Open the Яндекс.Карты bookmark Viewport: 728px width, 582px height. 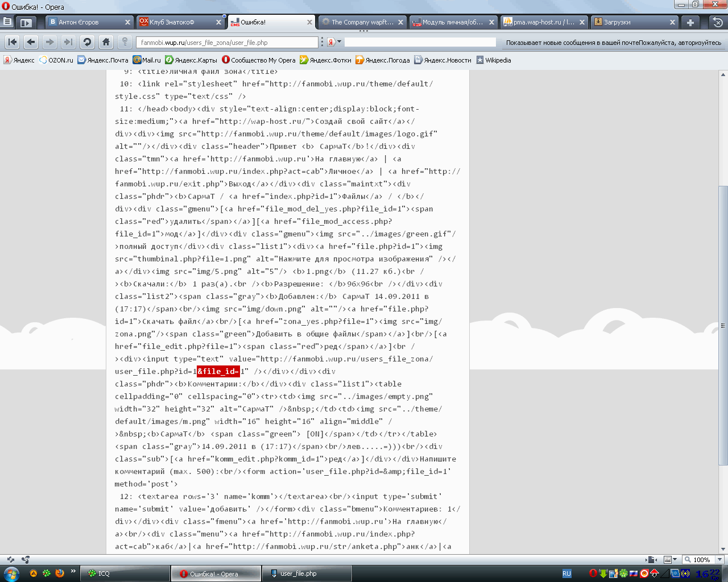pos(191,60)
